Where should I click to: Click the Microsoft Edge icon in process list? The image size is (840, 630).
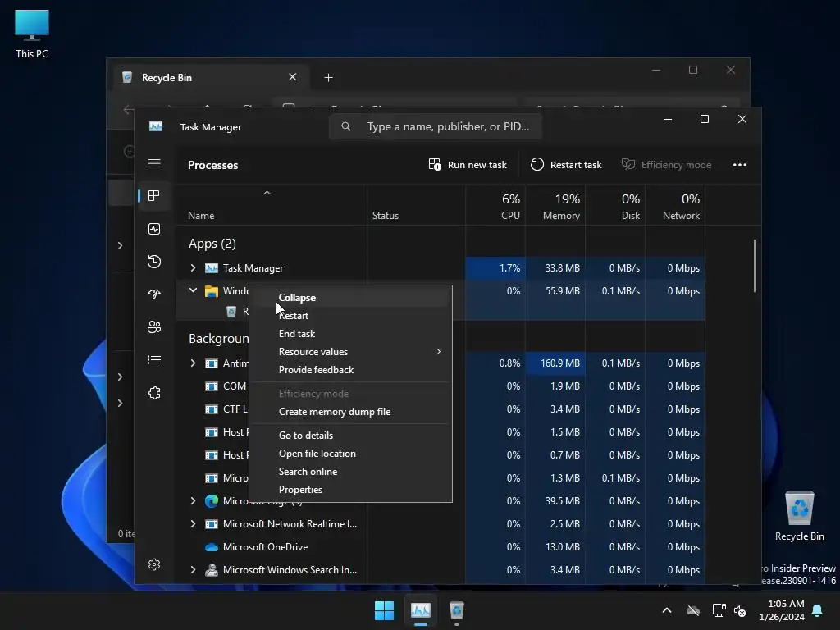tap(212, 501)
